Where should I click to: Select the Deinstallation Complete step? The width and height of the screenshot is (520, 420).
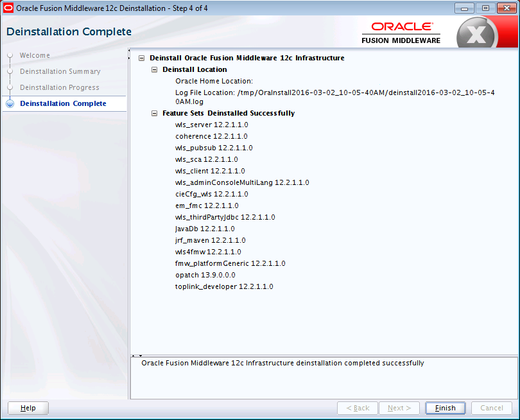pos(63,103)
